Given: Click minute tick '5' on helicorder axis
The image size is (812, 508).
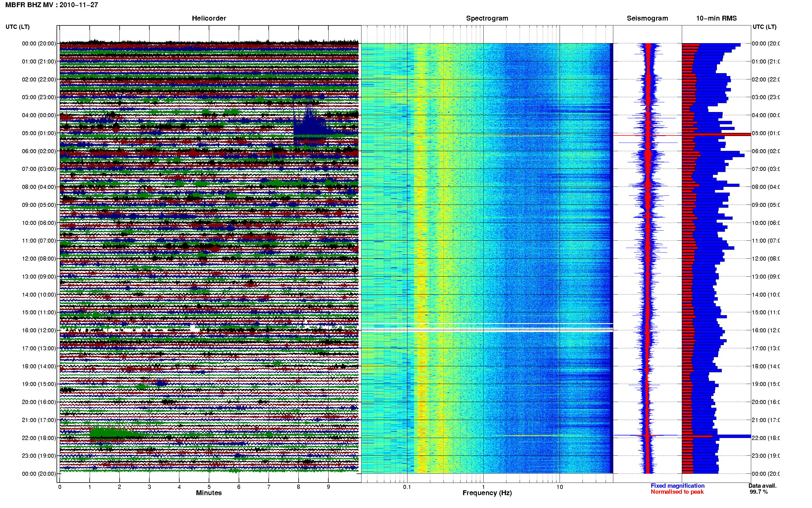Looking at the screenshot, I should [x=209, y=487].
